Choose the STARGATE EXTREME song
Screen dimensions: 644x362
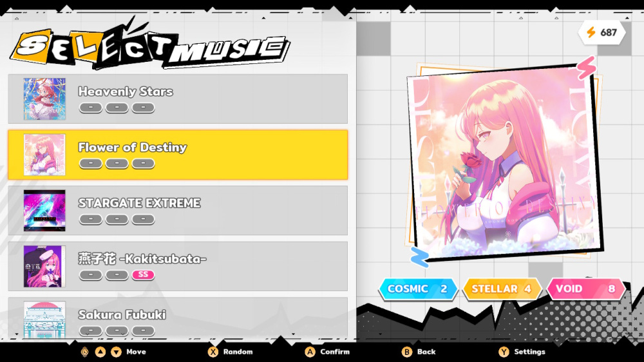pyautogui.click(x=178, y=211)
